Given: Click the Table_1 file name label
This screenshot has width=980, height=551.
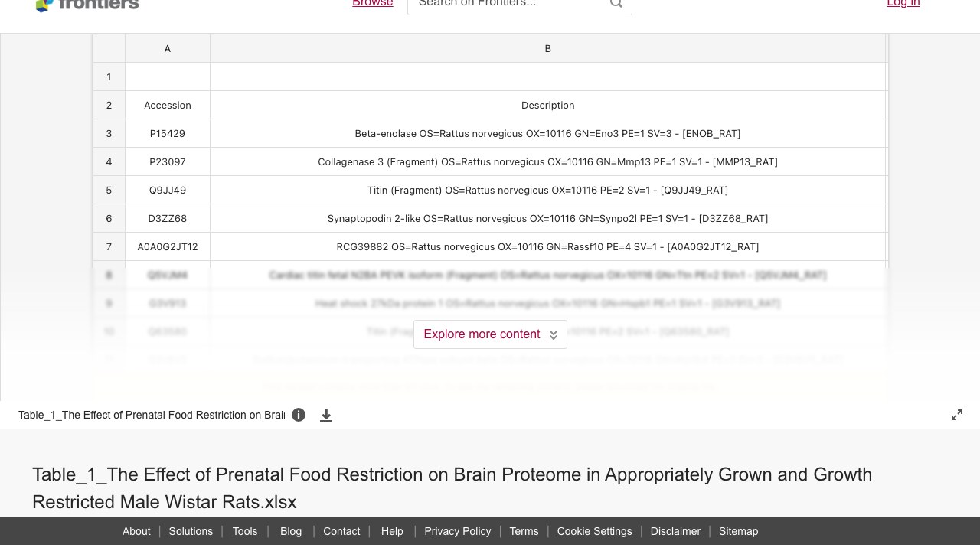Looking at the screenshot, I should [x=152, y=415].
